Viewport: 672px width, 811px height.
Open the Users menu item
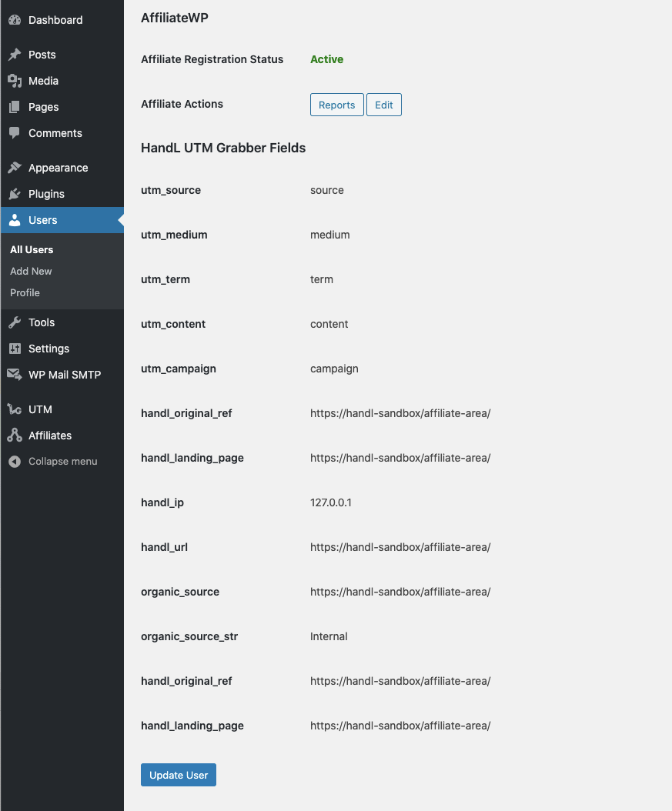[43, 220]
